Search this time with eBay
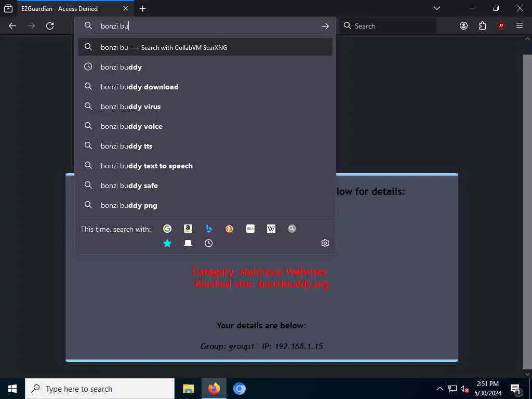 pos(250,229)
